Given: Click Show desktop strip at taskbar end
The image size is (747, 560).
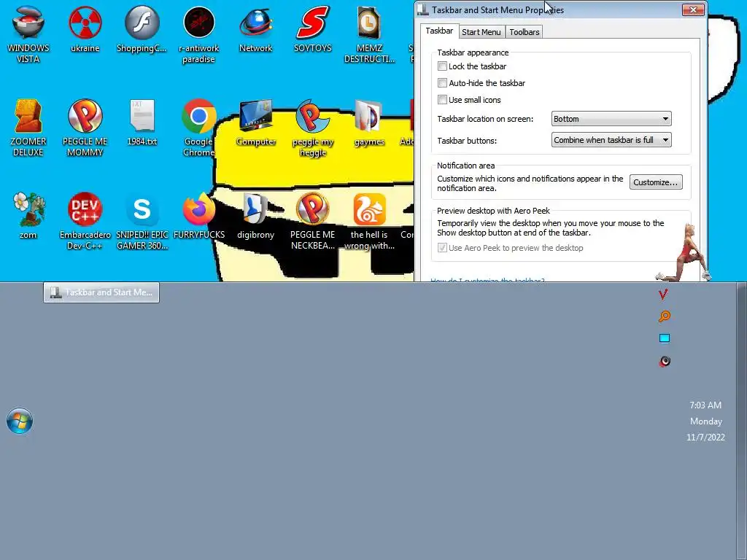Looking at the screenshot, I should tap(741, 421).
